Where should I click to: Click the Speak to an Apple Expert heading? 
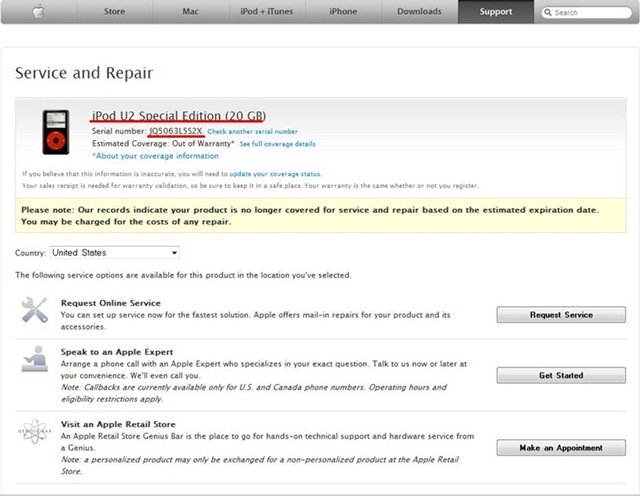(117, 352)
